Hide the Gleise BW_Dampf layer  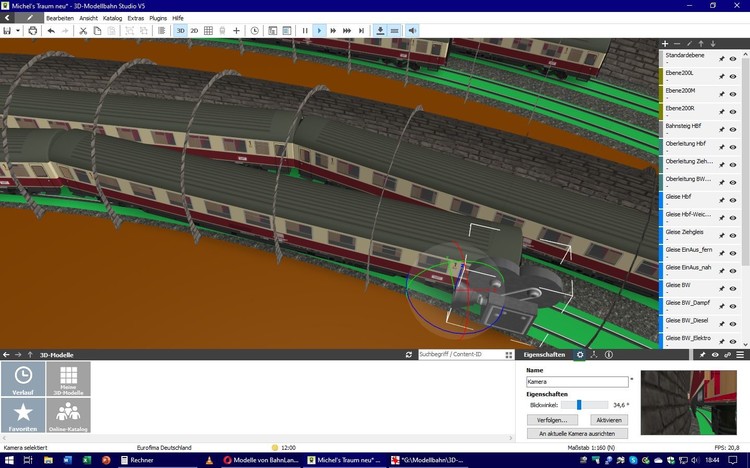(x=733, y=306)
